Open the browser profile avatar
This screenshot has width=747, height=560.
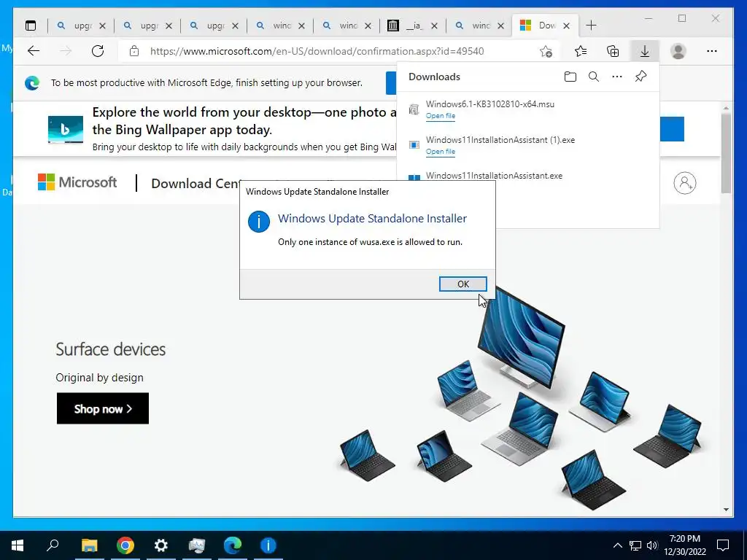coord(678,51)
